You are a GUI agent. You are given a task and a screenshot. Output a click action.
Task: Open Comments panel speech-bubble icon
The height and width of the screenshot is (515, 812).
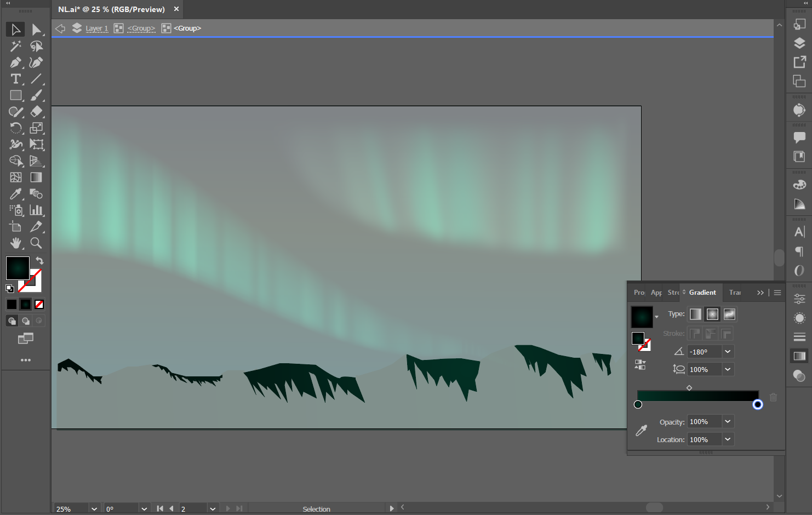coord(799,138)
